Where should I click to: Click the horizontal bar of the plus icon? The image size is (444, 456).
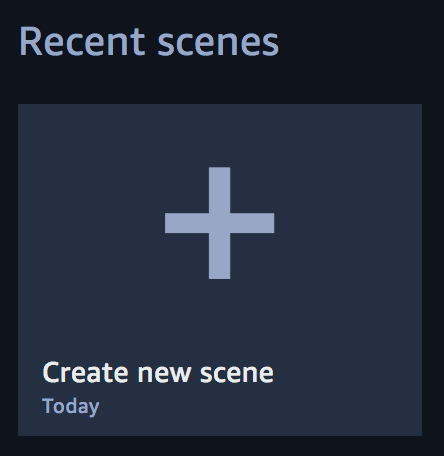[187, 223]
